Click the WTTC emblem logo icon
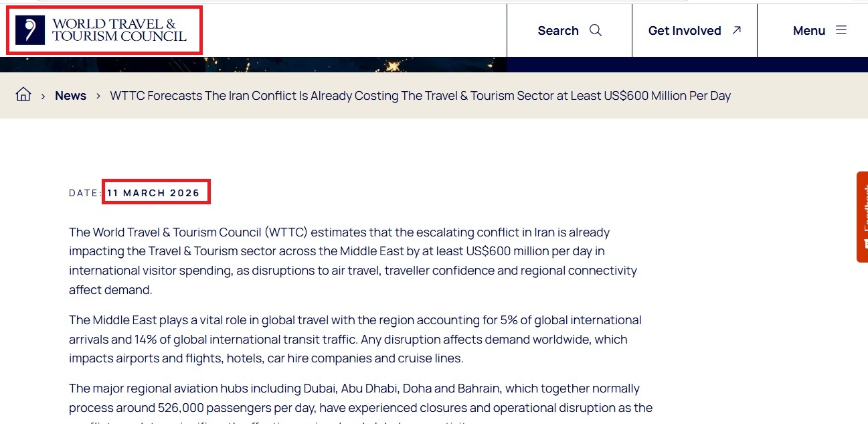This screenshot has height=424, width=868. tap(30, 31)
